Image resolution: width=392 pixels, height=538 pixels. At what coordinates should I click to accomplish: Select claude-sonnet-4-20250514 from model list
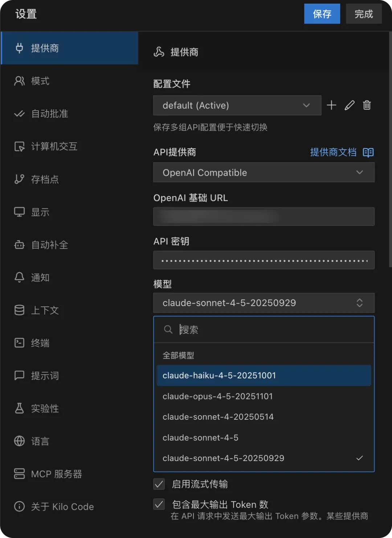(264, 417)
